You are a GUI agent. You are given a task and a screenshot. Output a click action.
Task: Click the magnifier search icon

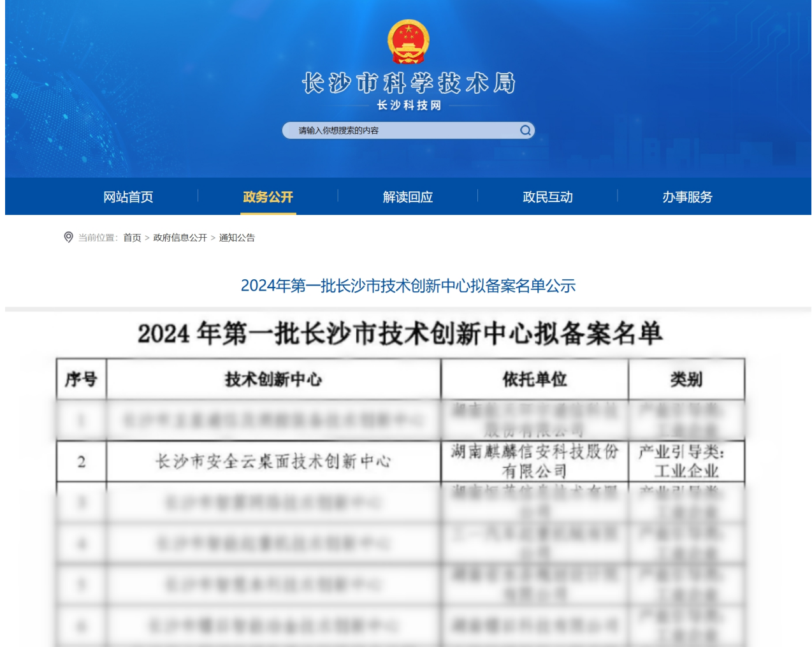525,131
